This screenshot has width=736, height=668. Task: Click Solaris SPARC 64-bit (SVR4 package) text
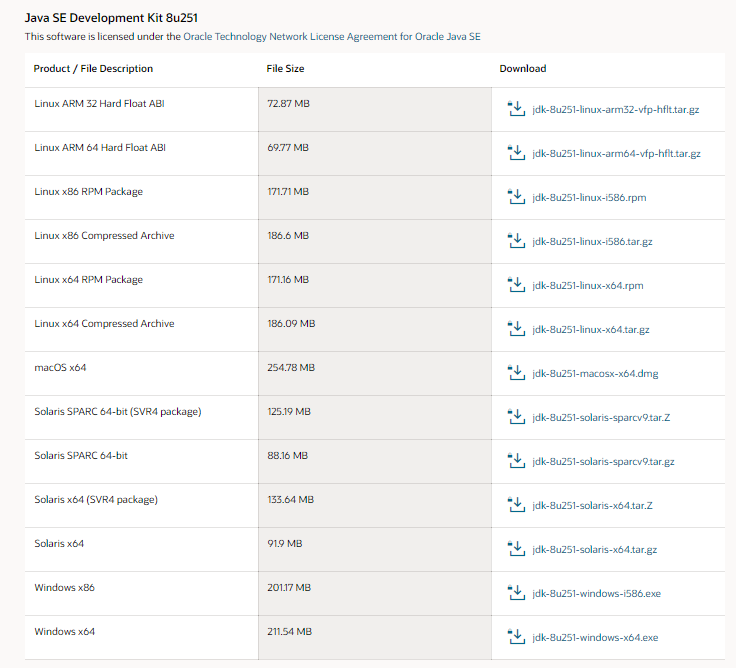click(118, 412)
